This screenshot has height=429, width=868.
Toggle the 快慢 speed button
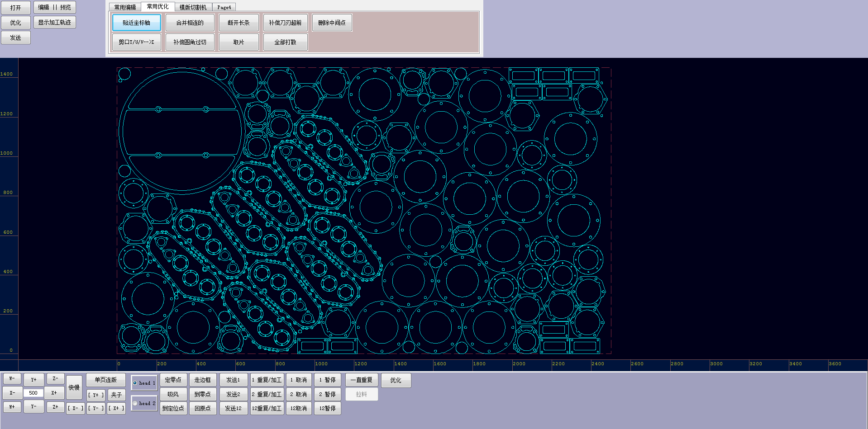pyautogui.click(x=74, y=387)
